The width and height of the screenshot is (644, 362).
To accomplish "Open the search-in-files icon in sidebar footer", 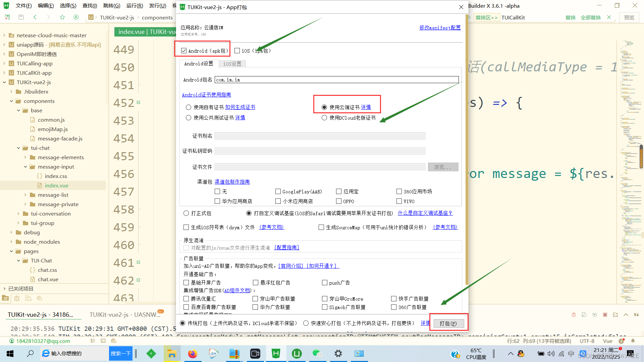I will click(28, 298).
